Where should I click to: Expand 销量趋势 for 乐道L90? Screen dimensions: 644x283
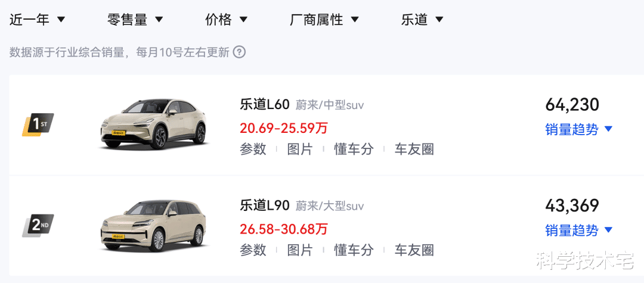(578, 230)
